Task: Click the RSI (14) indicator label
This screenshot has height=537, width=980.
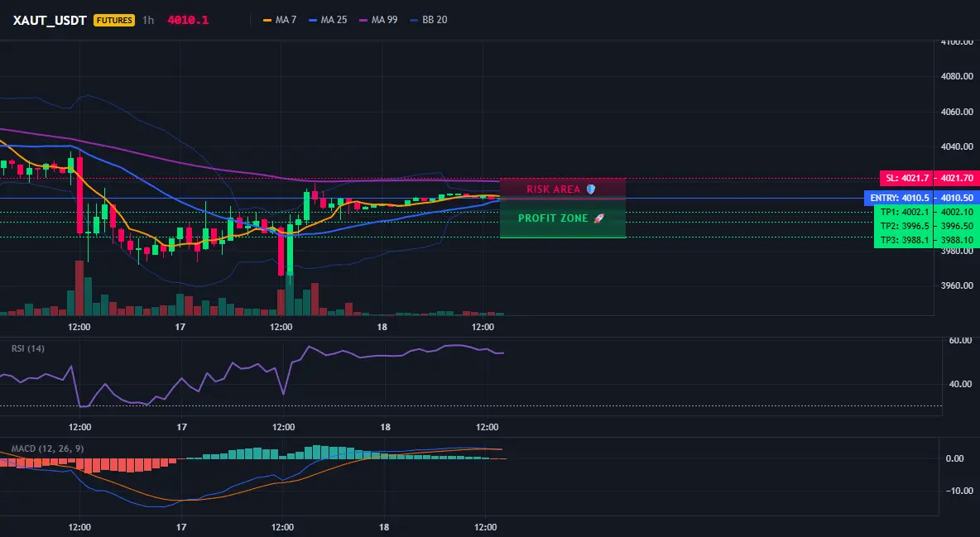Action: (28, 348)
